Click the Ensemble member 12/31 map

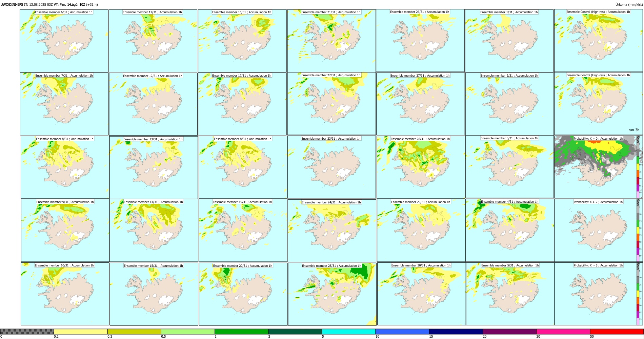[153, 104]
